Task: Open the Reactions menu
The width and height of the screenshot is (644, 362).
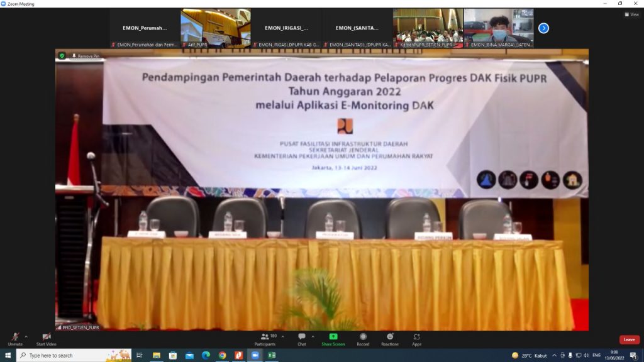Action: 390,337
